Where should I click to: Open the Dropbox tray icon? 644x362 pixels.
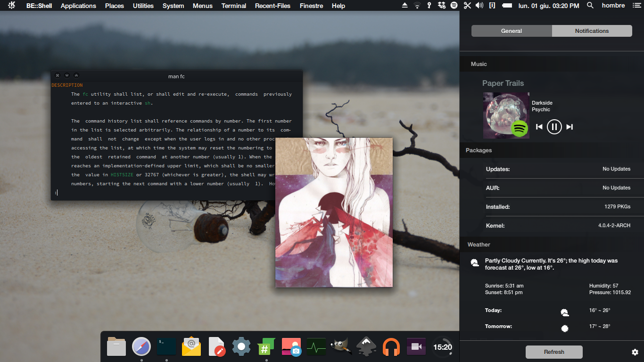(x=441, y=6)
